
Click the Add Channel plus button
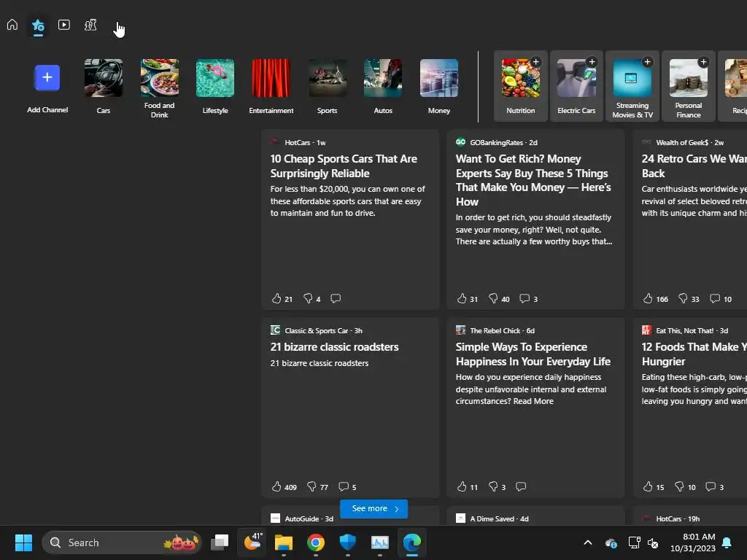click(x=47, y=77)
